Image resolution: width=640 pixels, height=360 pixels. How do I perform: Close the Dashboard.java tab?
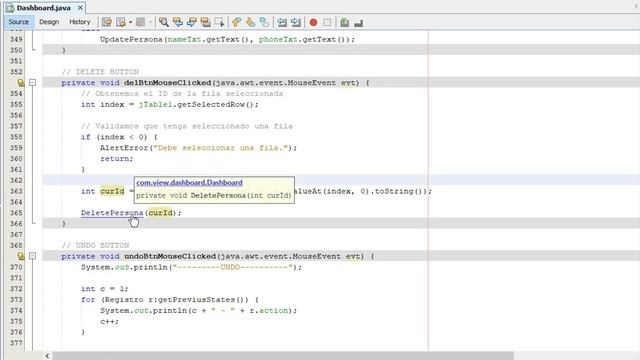pyautogui.click(x=80, y=7)
